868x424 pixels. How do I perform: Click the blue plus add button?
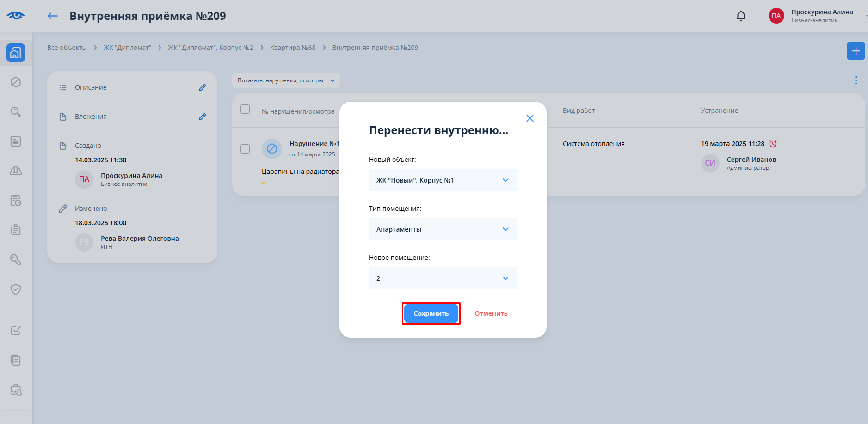[x=856, y=51]
